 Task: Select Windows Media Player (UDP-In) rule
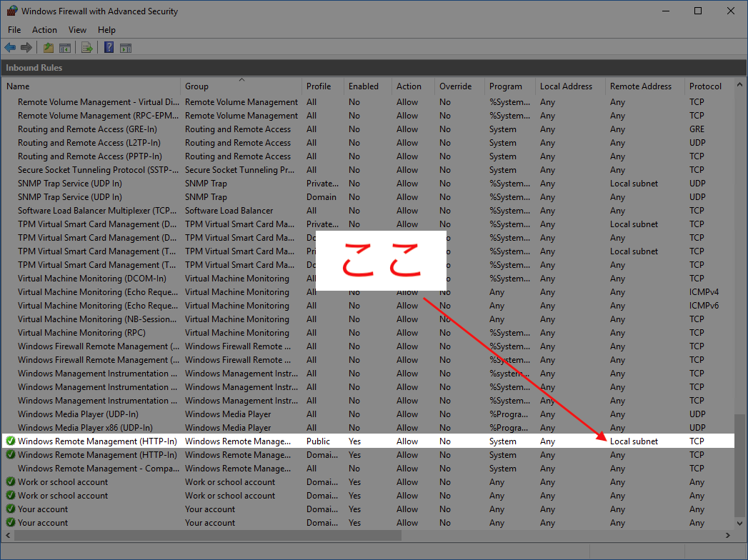367,414
